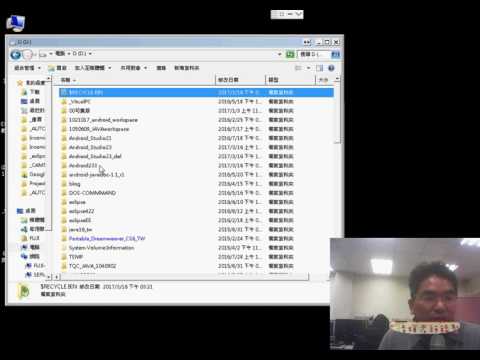Select the Project favorite in sidebar
The width and height of the screenshot is (480, 360).
tap(37, 184)
